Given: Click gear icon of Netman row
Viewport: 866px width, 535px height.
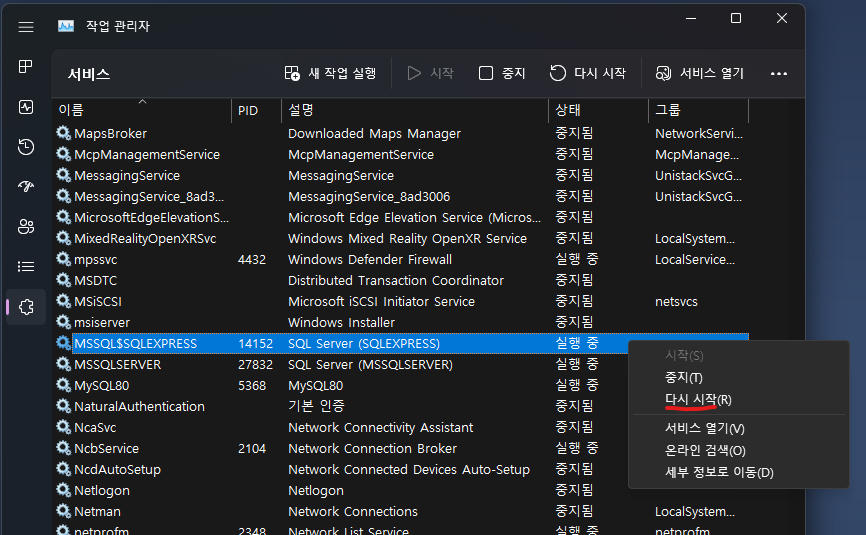Looking at the screenshot, I should point(64,511).
